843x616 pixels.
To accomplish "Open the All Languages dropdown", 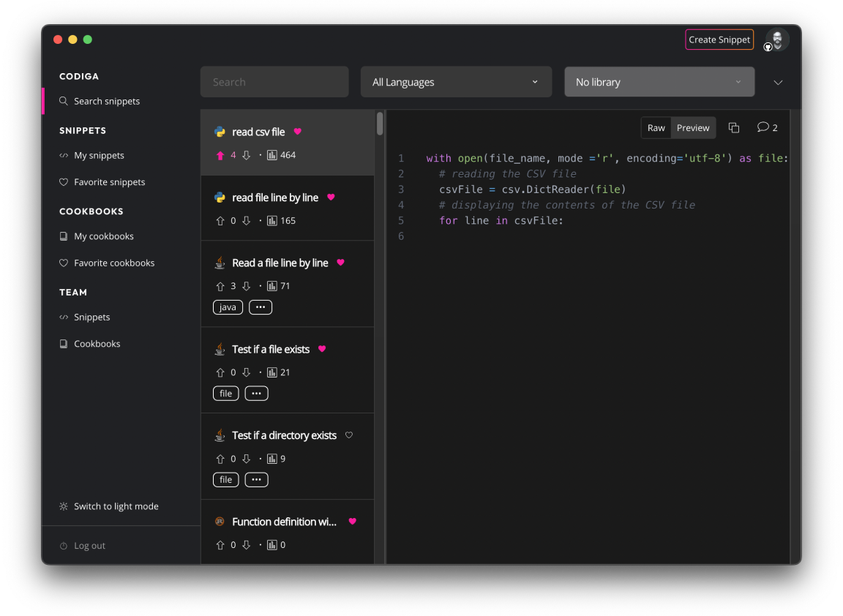I will click(x=456, y=81).
